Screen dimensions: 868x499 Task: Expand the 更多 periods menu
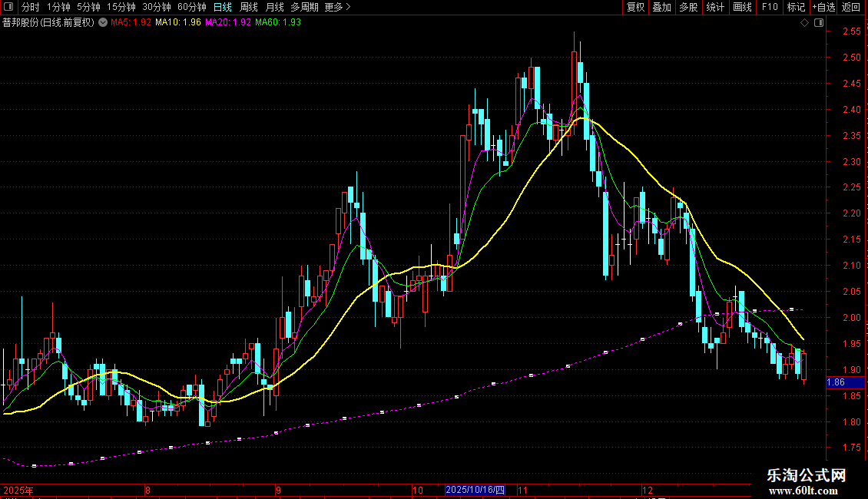[338, 7]
